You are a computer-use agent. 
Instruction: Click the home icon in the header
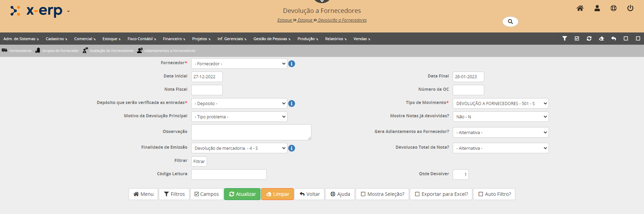pos(580,8)
